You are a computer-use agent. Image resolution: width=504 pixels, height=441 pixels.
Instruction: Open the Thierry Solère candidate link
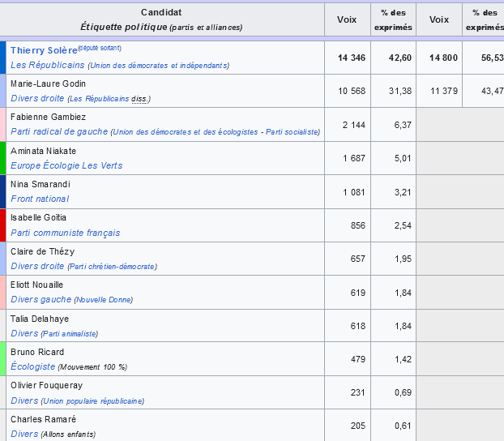(44, 50)
